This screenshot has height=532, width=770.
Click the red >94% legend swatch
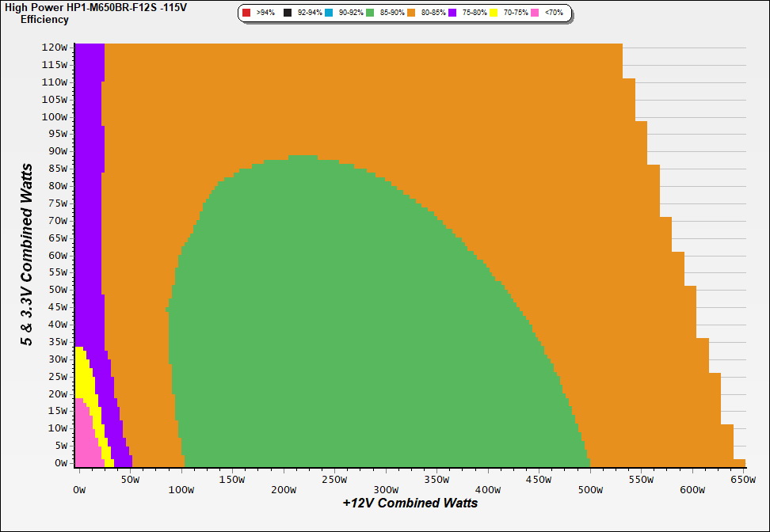246,13
